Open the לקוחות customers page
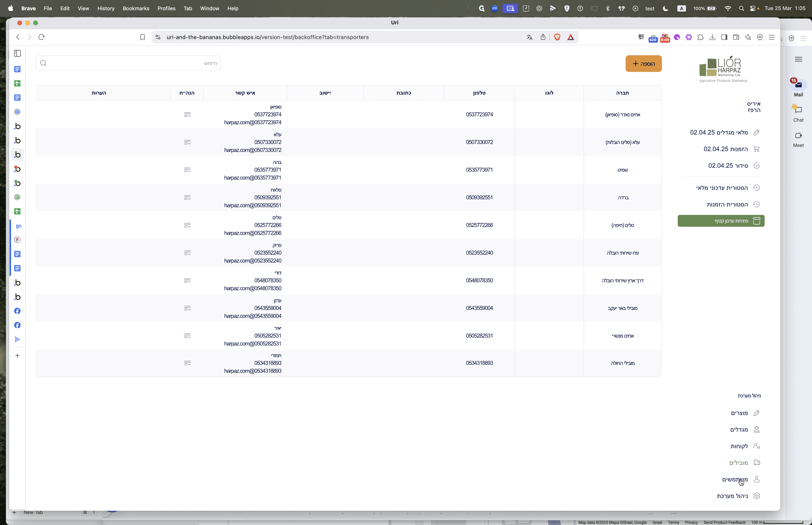 coord(739,446)
